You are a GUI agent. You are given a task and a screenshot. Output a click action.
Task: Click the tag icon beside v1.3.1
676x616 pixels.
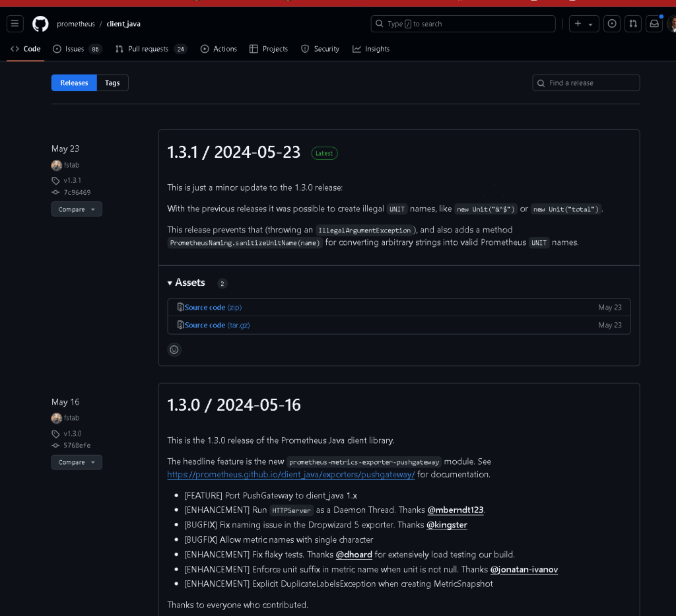(x=55, y=181)
